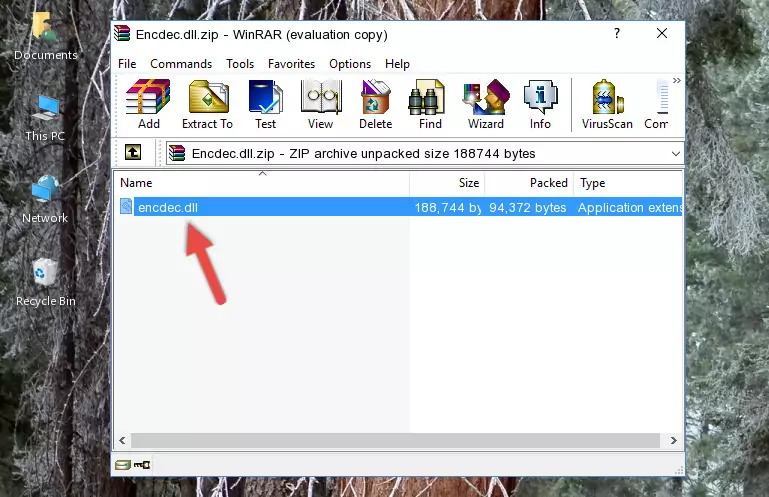This screenshot has height=497, width=769.
Task: Sort by the Size column header
Action: (447, 183)
